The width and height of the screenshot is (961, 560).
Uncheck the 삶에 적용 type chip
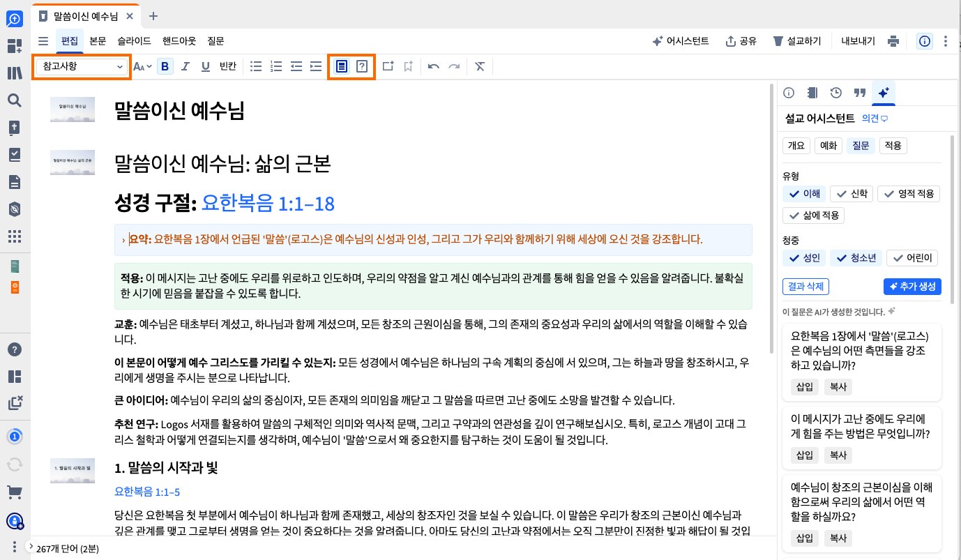(814, 215)
